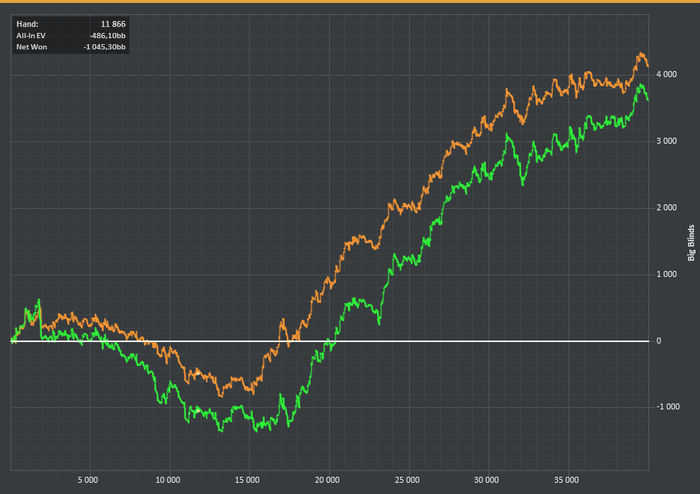Click the '35 000' x-axis label

click(x=566, y=480)
